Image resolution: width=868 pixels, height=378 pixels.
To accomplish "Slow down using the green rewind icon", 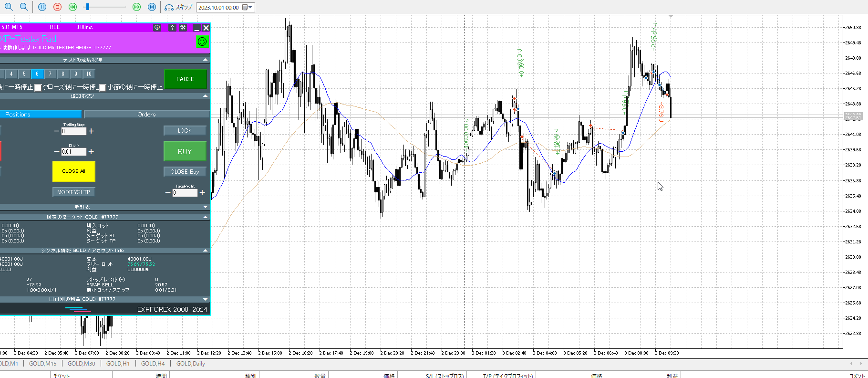I will (x=72, y=7).
